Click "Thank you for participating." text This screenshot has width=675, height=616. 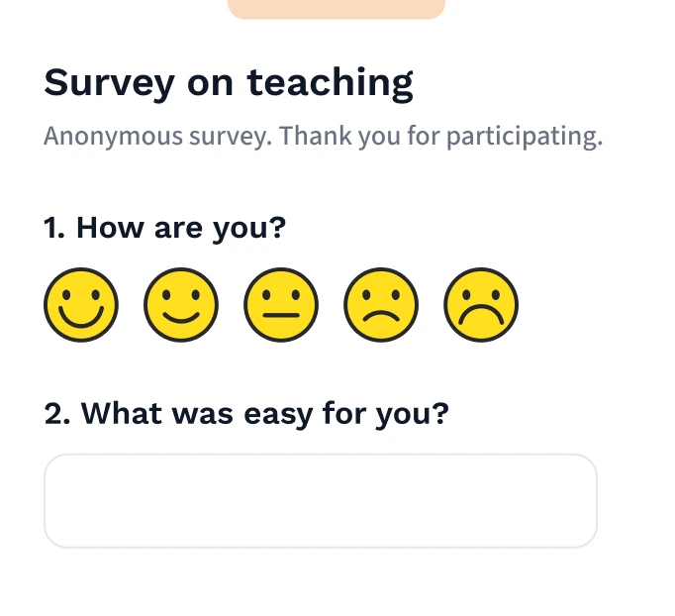[x=440, y=136]
